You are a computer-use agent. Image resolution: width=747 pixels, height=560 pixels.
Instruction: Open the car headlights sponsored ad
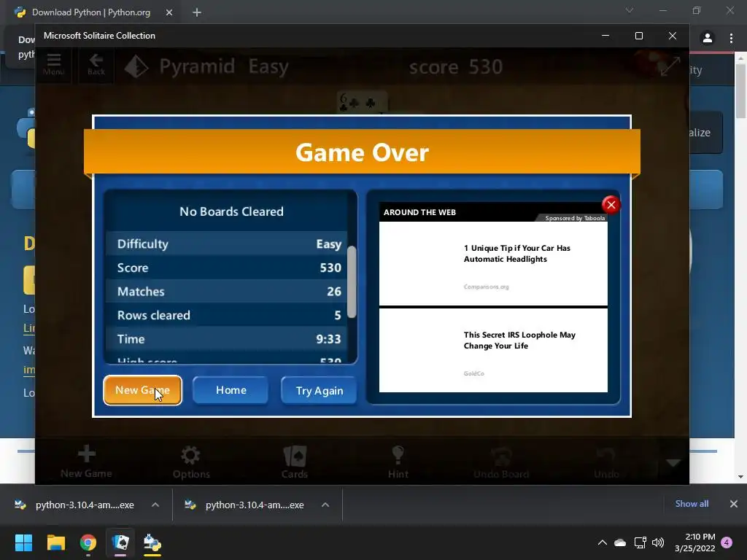coord(493,263)
